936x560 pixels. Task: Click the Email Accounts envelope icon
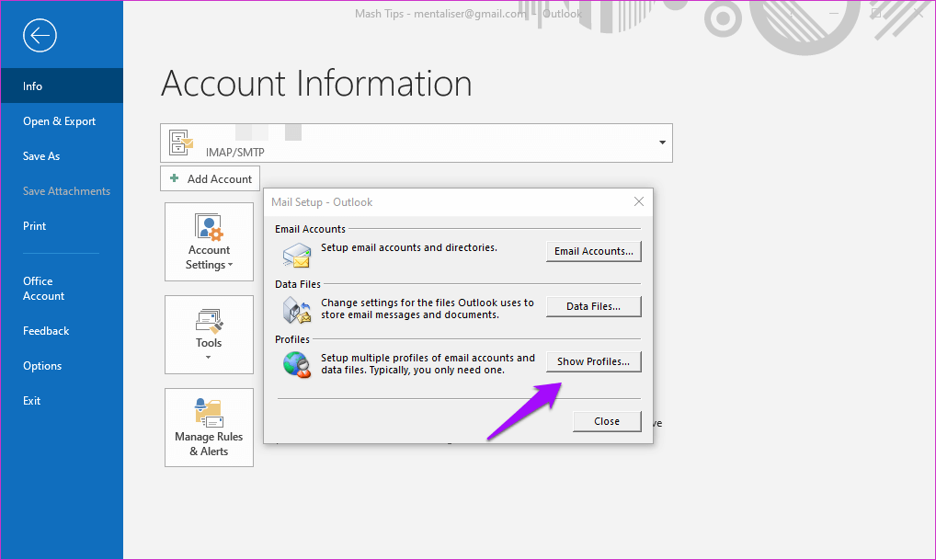[x=296, y=253]
